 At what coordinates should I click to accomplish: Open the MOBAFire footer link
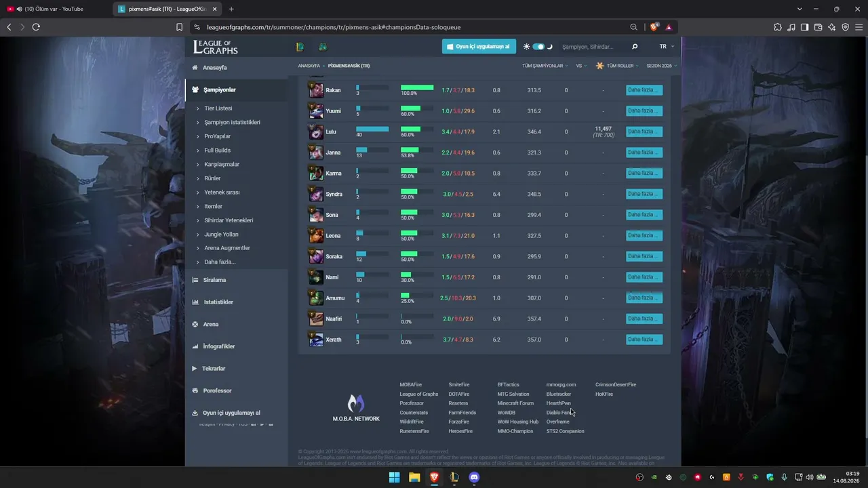point(410,385)
